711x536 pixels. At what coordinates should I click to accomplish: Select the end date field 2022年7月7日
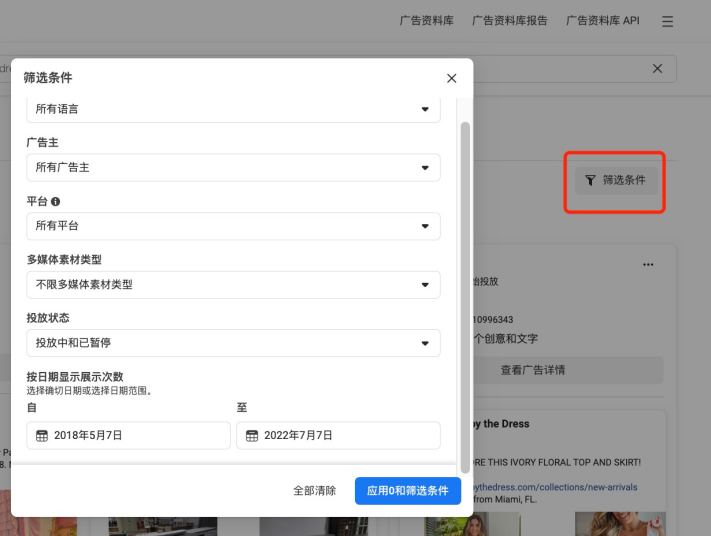pos(338,436)
